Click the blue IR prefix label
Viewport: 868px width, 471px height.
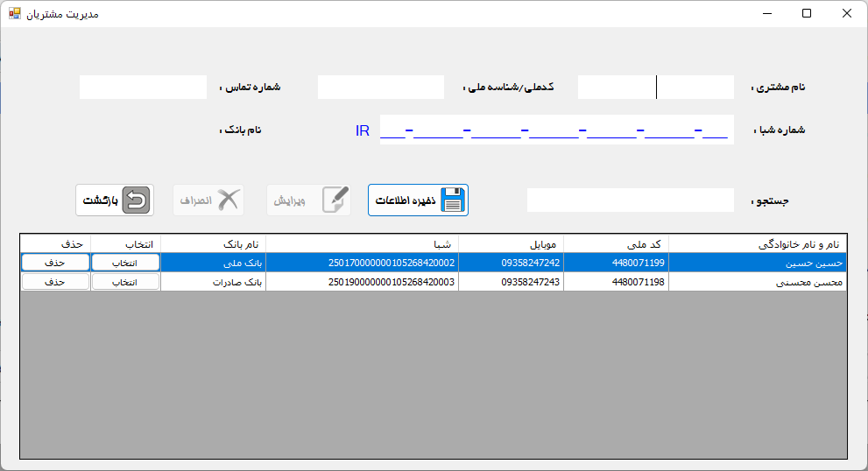click(x=362, y=130)
